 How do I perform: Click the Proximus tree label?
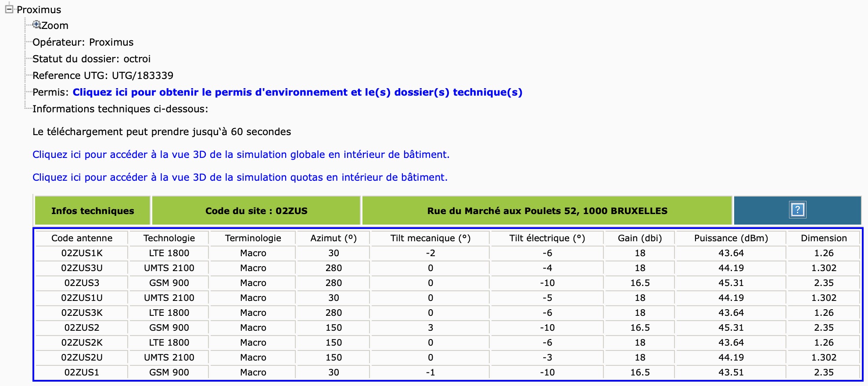tap(39, 10)
